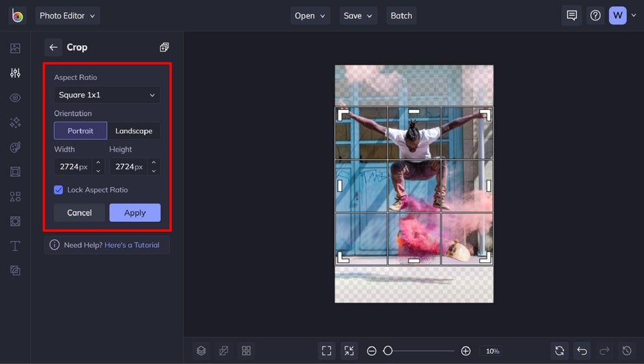The width and height of the screenshot is (644, 364).
Task: Click the top-right crop corner handle
Action: point(486,115)
